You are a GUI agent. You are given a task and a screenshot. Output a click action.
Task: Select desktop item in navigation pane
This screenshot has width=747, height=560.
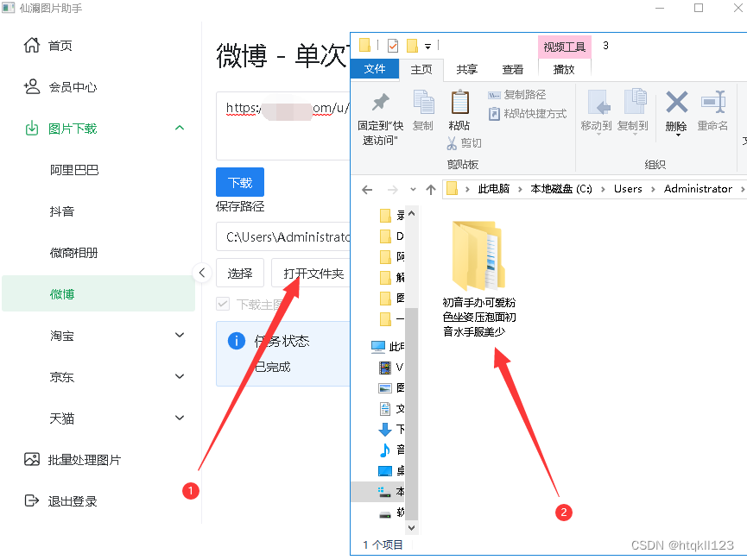(390, 471)
